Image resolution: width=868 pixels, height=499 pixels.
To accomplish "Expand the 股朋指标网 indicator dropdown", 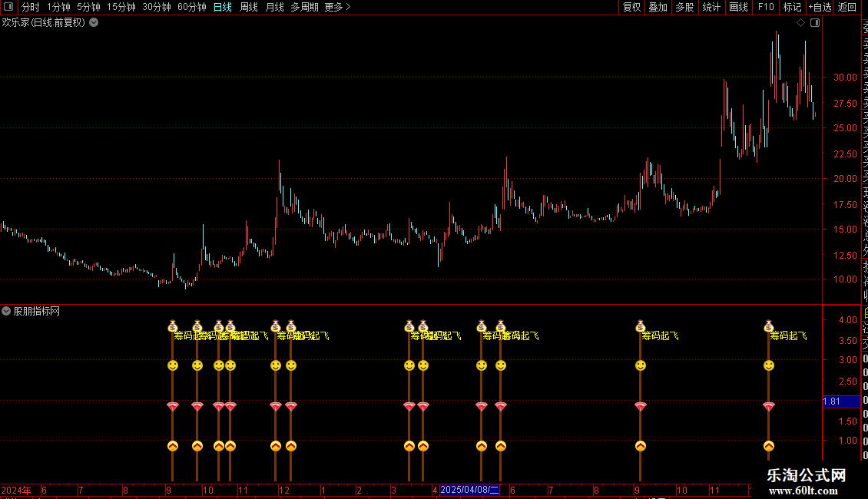I will 6,311.
